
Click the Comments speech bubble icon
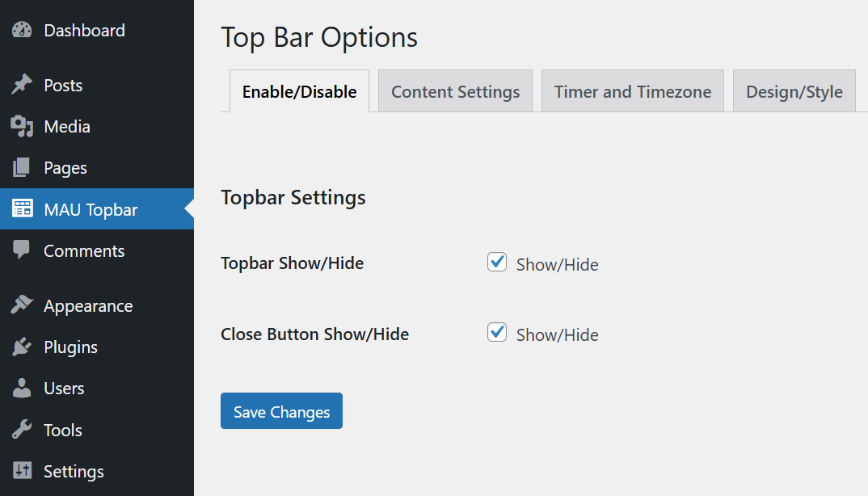[22, 250]
